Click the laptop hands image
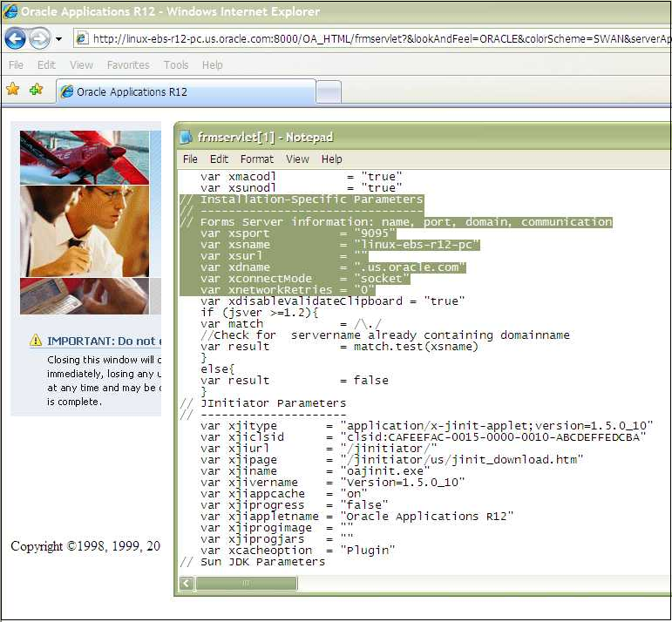Screen dimensions: 672x622 (85, 296)
